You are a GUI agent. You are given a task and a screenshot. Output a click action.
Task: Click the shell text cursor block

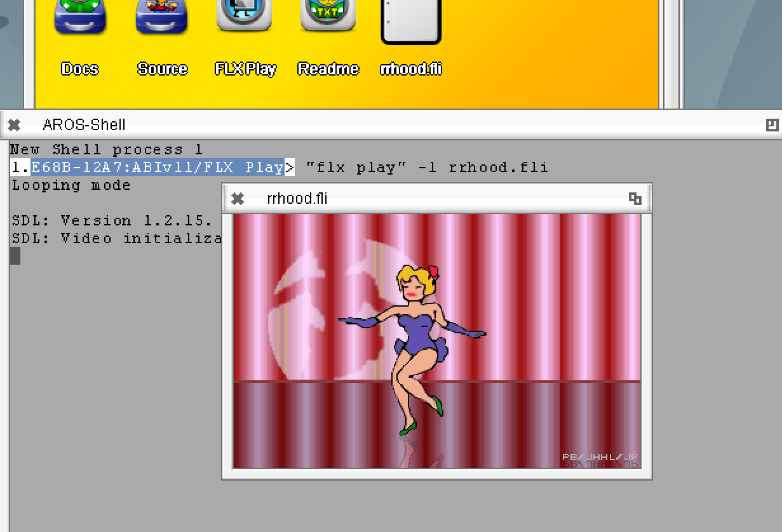(15, 256)
